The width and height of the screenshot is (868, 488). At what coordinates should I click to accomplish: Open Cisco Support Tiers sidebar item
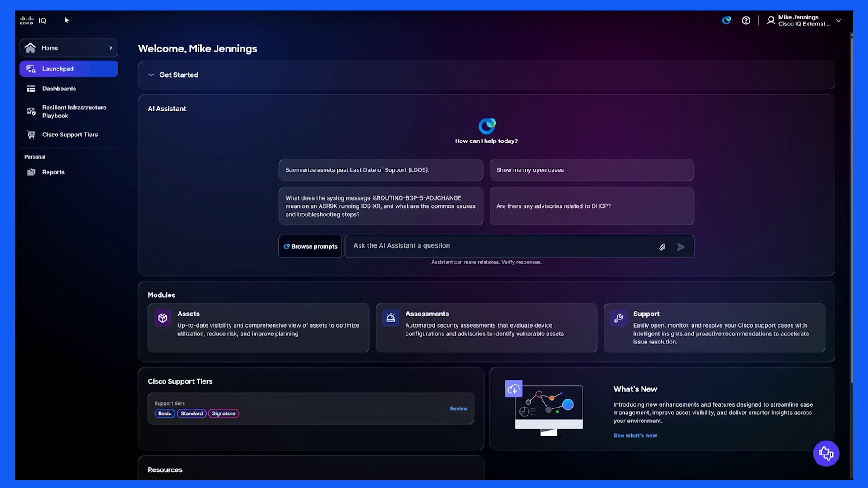click(x=69, y=135)
